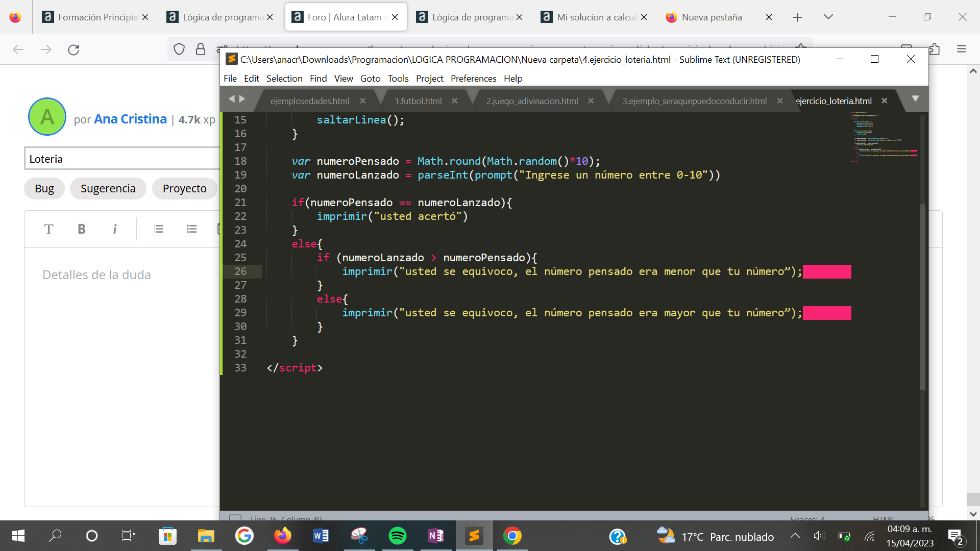The height and width of the screenshot is (551, 980).
Task: Open the Edit menu in Sublime Text
Action: coord(252,78)
